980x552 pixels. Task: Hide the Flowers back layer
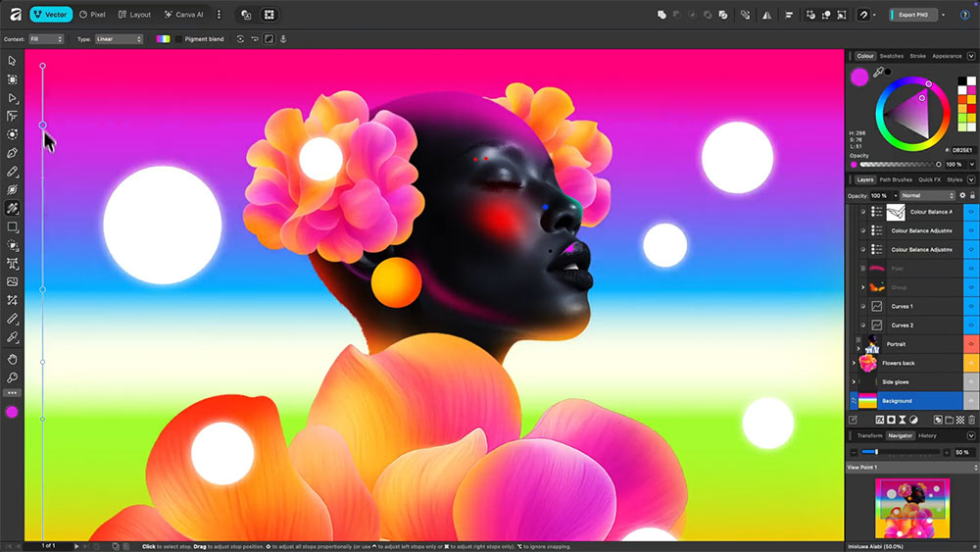pyautogui.click(x=971, y=363)
